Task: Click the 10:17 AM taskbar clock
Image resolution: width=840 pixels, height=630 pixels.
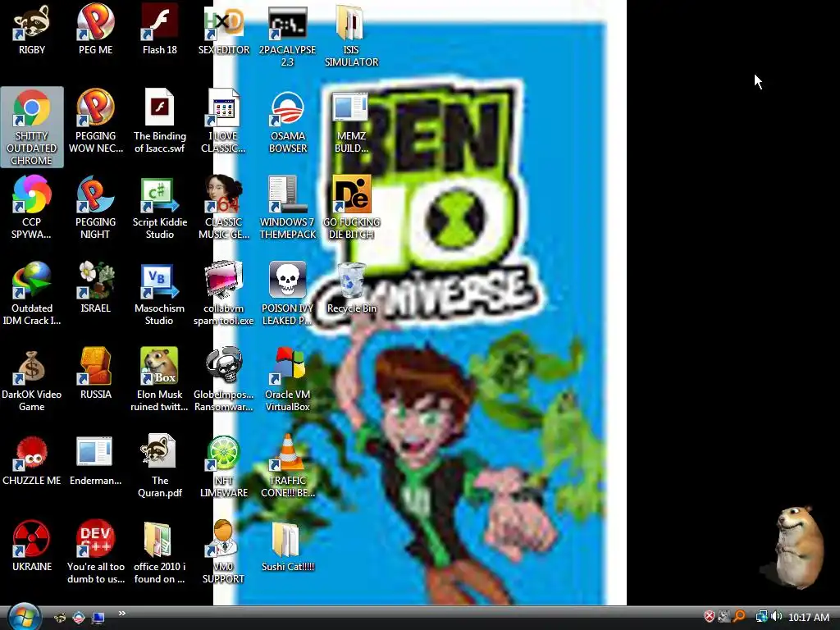Action: pyautogui.click(x=809, y=617)
